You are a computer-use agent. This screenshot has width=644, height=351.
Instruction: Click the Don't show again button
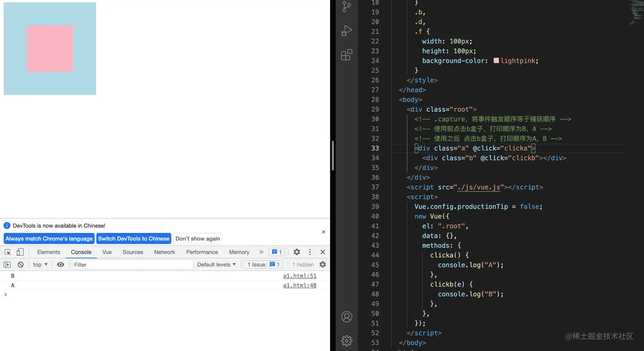198,238
